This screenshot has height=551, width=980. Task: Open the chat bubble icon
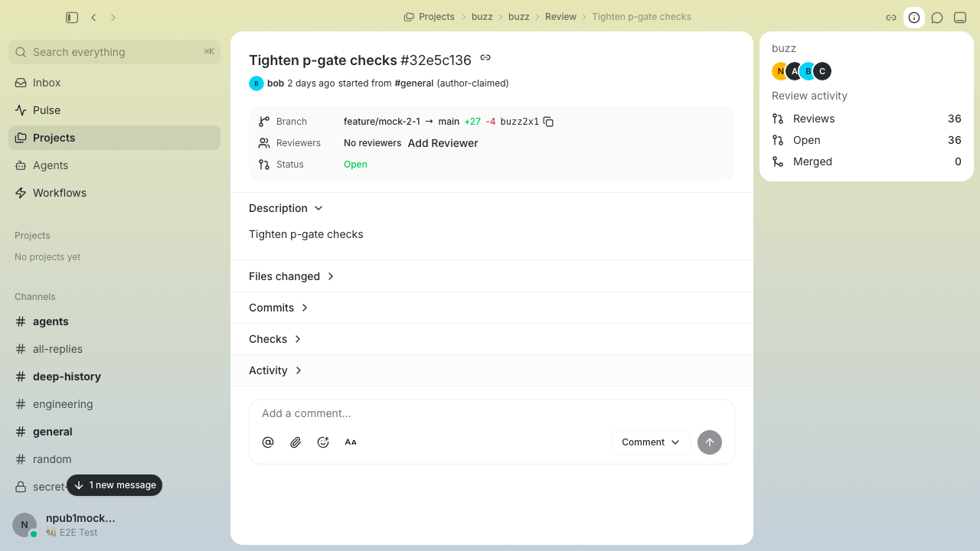click(x=937, y=17)
